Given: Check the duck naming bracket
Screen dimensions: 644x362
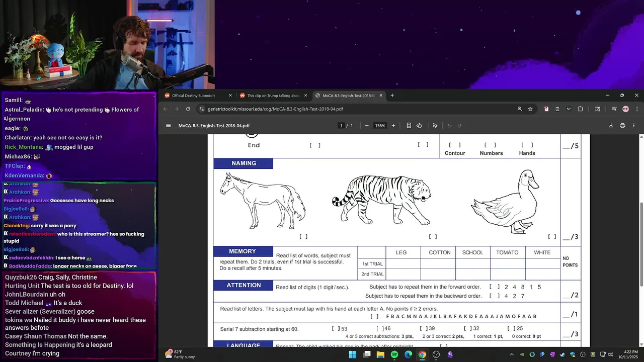Looking at the screenshot, I should click(x=552, y=236).
